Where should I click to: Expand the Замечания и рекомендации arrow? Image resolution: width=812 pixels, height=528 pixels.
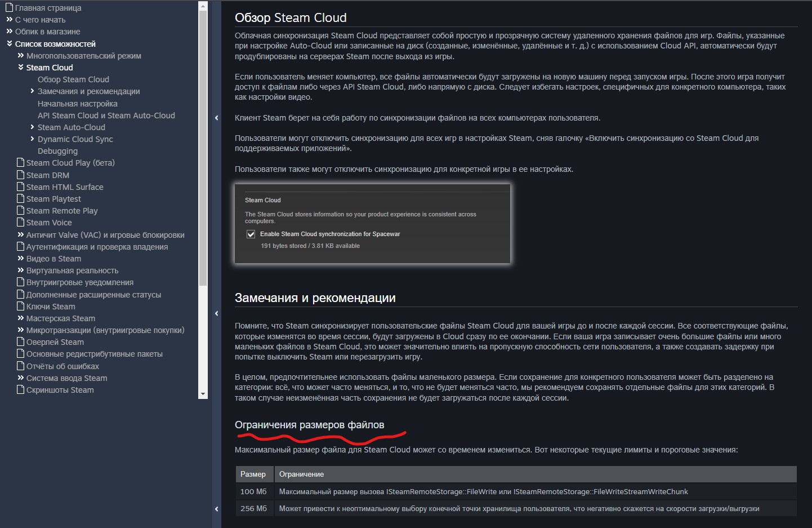point(32,91)
